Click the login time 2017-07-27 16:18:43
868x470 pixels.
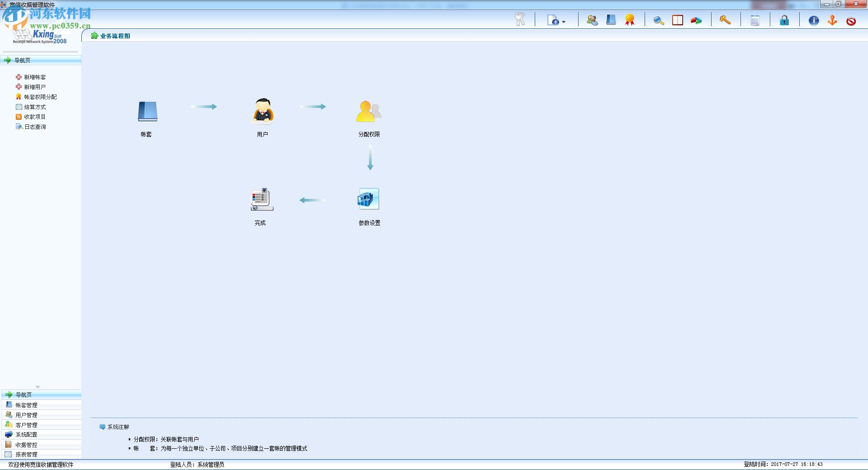point(797,464)
